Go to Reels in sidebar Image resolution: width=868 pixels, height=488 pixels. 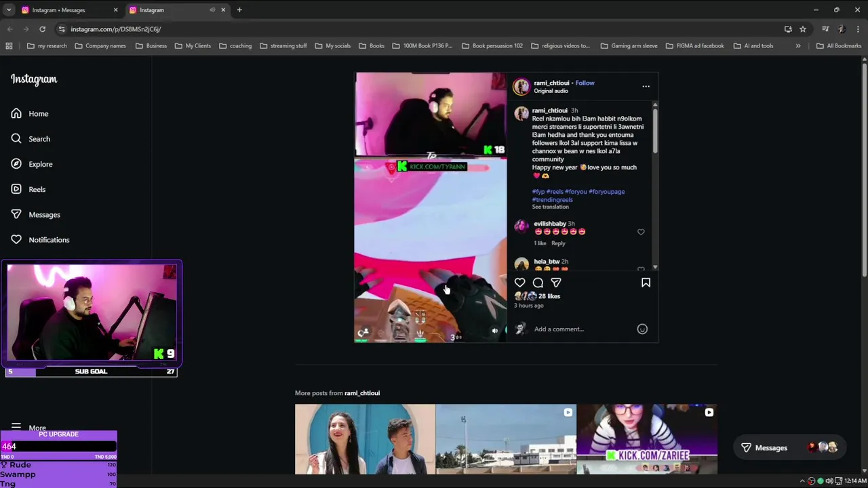[x=28, y=189]
